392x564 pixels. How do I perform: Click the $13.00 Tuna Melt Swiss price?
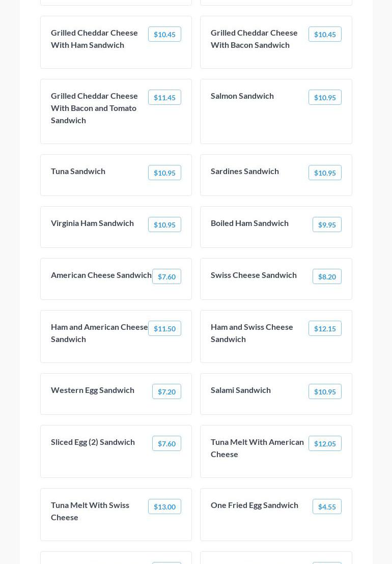164,506
